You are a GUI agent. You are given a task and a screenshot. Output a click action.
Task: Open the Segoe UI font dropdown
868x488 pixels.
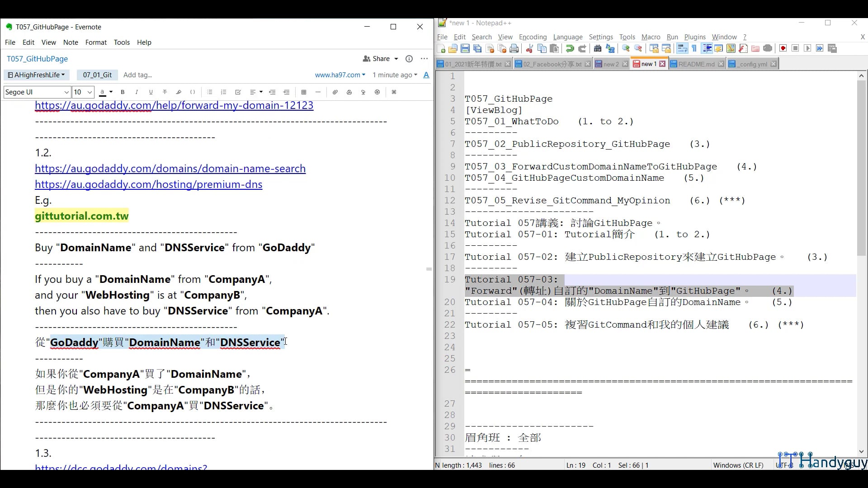(x=36, y=92)
